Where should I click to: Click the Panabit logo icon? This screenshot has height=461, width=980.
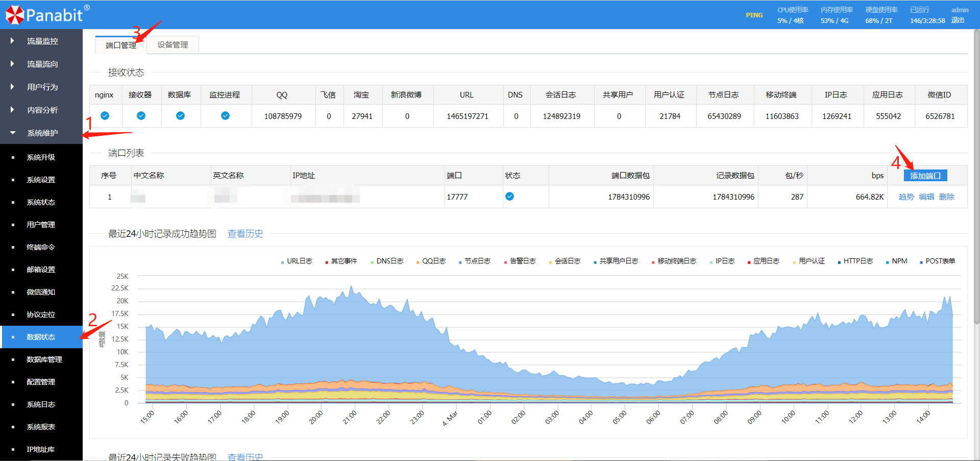[15, 15]
